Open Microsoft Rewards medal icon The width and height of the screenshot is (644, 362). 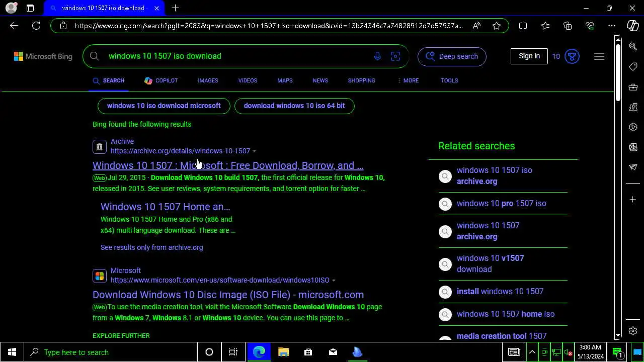click(x=572, y=56)
